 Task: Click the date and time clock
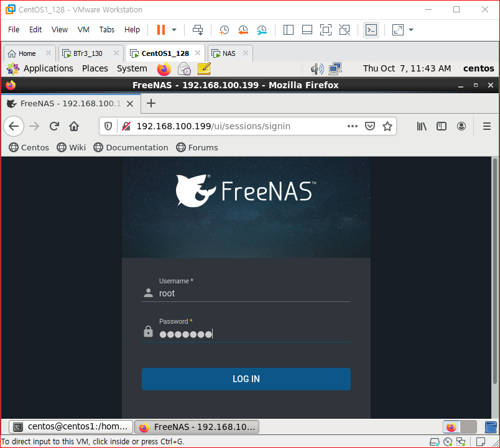point(407,68)
